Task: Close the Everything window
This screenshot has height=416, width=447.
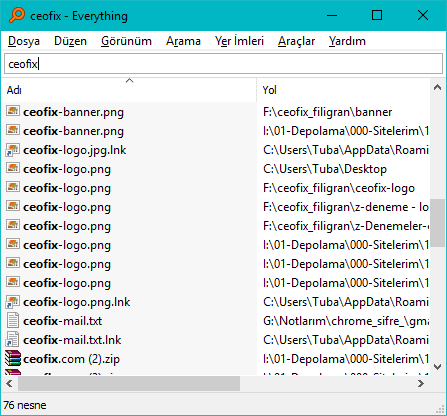Action: click(423, 15)
